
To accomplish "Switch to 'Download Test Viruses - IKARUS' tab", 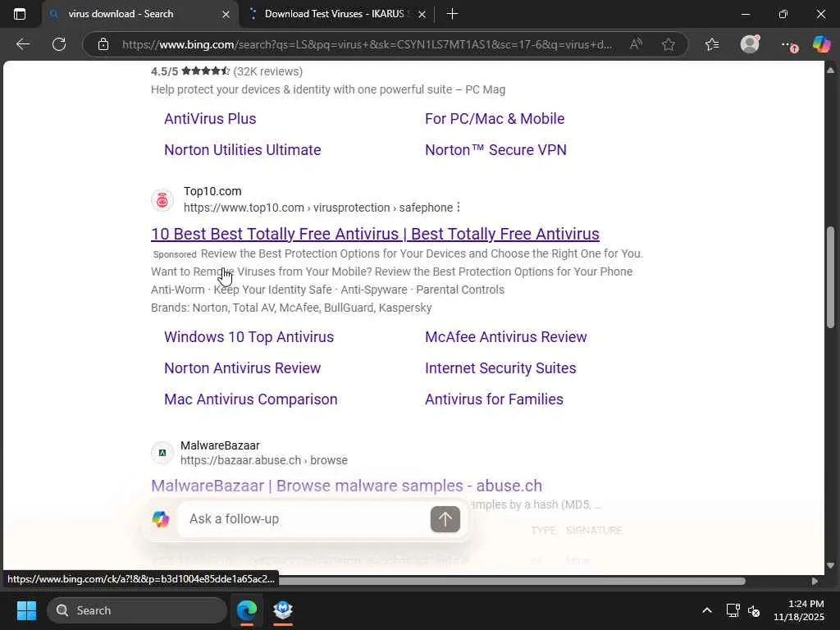I will click(335, 14).
